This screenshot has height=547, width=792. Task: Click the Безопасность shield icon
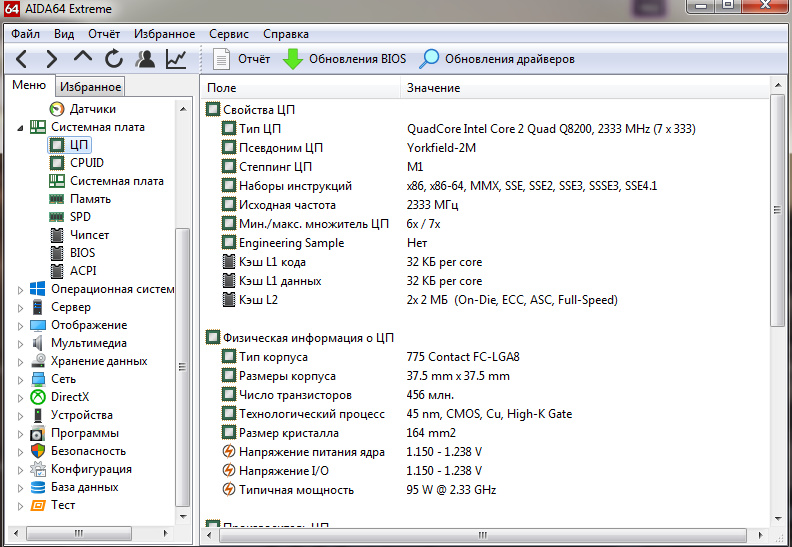pyautogui.click(x=38, y=451)
